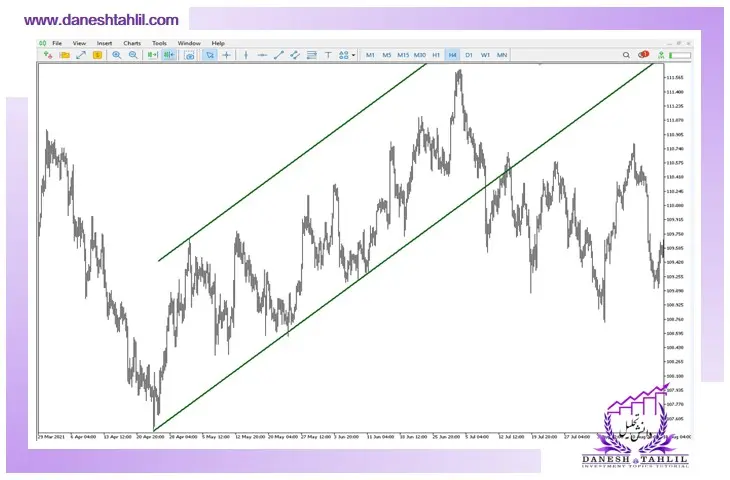This screenshot has height=480, width=730.
Task: Open search with the magnifier icon
Action: (x=626, y=55)
